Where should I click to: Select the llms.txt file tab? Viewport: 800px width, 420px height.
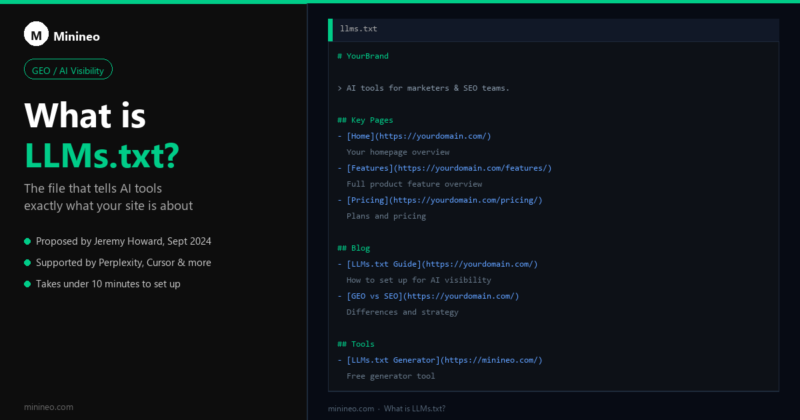point(553,30)
